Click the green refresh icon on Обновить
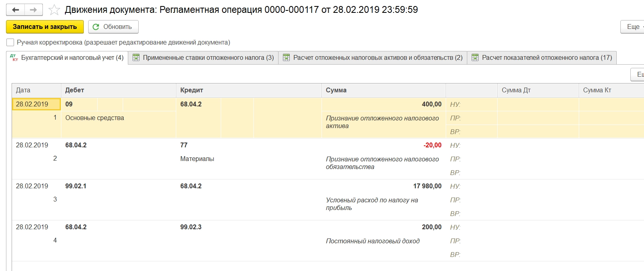The height and width of the screenshot is (271, 644). (x=96, y=27)
